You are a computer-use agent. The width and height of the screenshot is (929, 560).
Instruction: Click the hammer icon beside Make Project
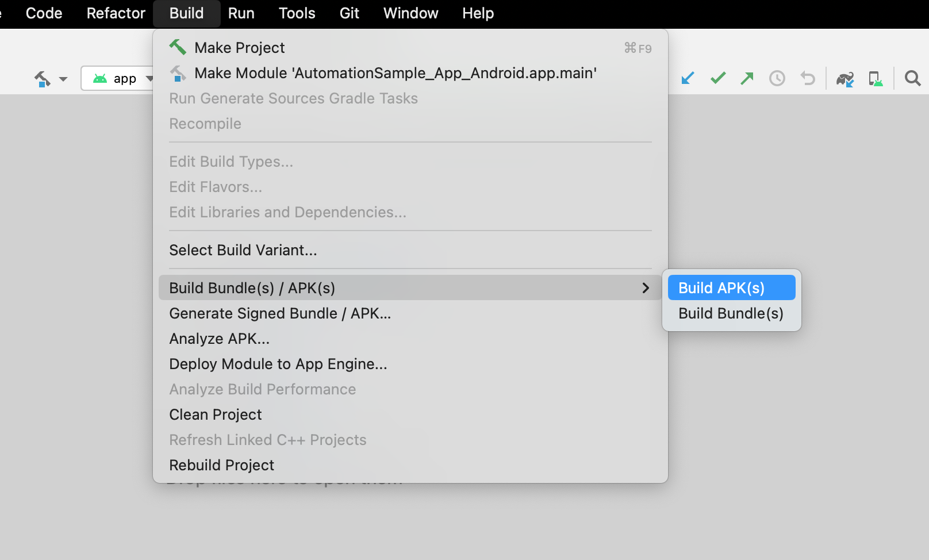pos(178,47)
